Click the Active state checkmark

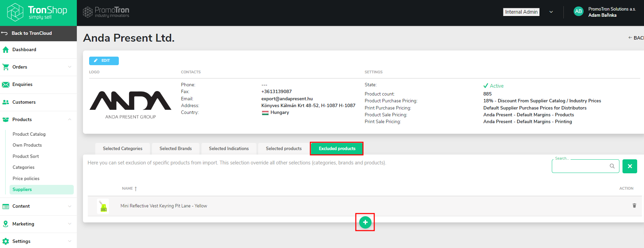pyautogui.click(x=486, y=86)
